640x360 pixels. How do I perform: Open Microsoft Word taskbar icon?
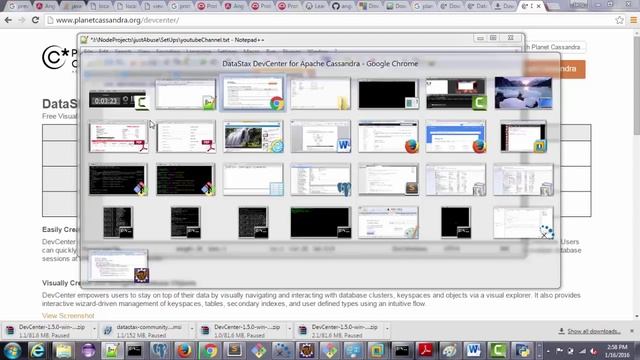(473, 351)
